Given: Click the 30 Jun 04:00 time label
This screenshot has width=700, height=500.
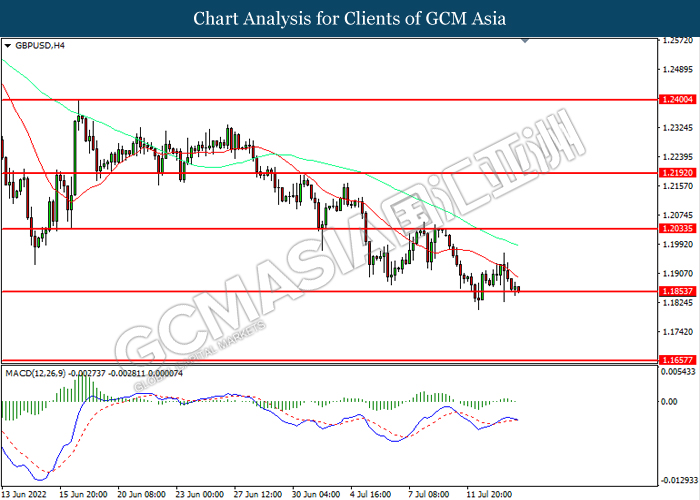Looking at the screenshot, I should pyautogui.click(x=316, y=494).
